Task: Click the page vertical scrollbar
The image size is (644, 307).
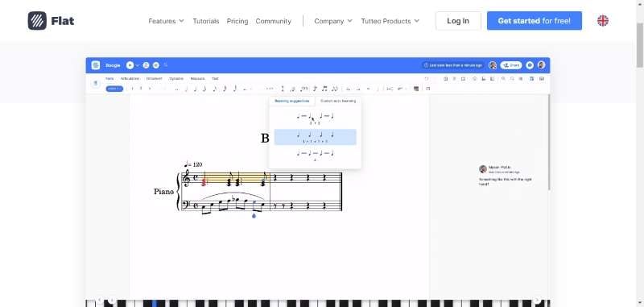Action: (640, 45)
